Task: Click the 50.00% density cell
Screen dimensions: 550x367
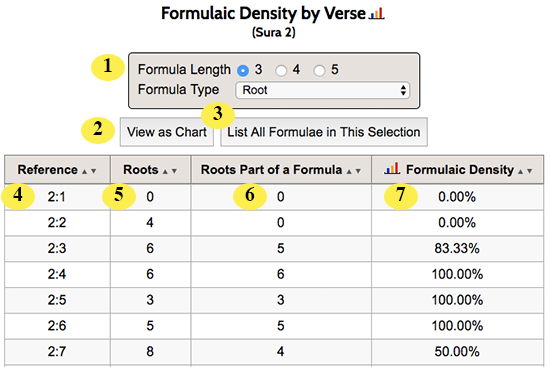Action: 457,352
